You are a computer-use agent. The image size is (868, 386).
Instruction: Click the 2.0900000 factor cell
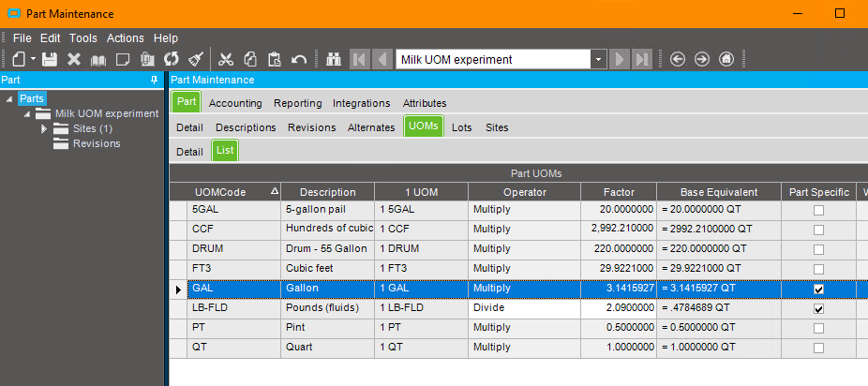click(x=619, y=308)
